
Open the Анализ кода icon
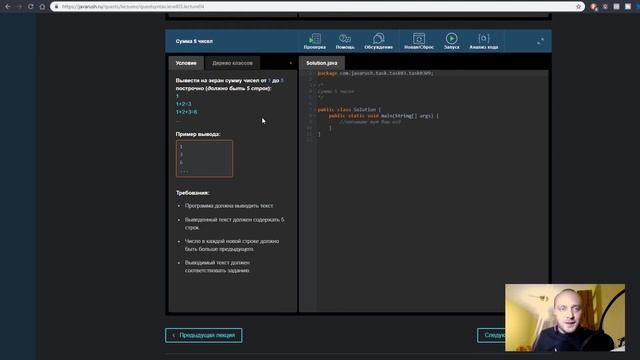(484, 41)
